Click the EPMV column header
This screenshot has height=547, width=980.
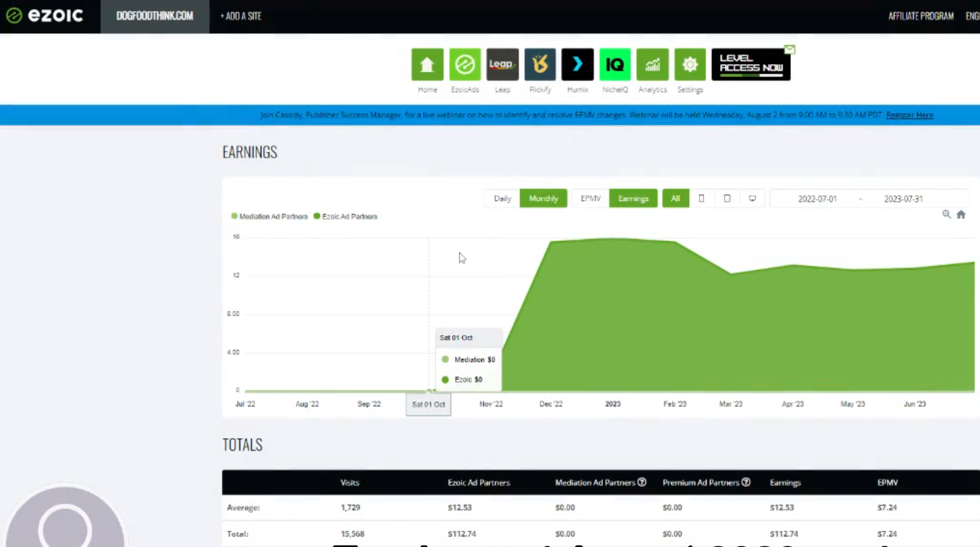click(x=887, y=483)
